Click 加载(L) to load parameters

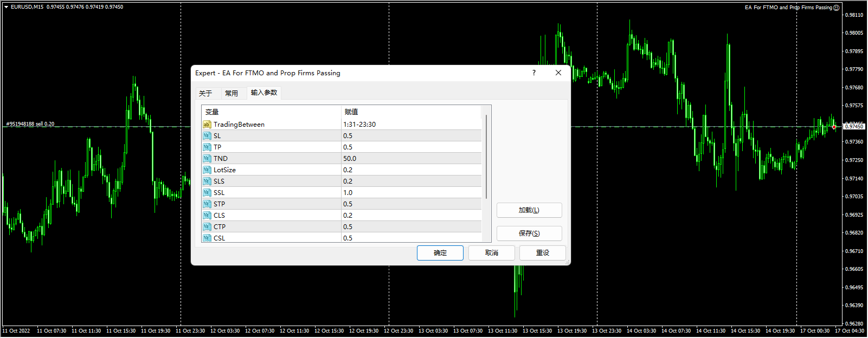[x=529, y=210]
